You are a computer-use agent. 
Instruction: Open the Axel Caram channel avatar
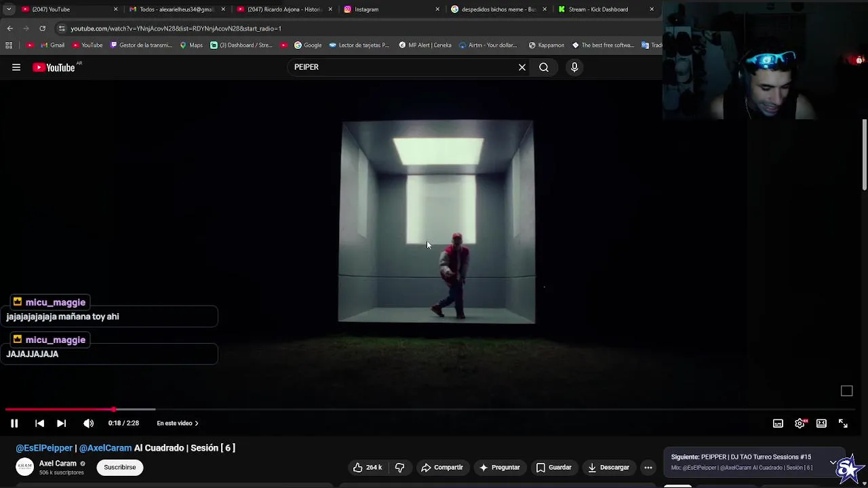coord(24,467)
